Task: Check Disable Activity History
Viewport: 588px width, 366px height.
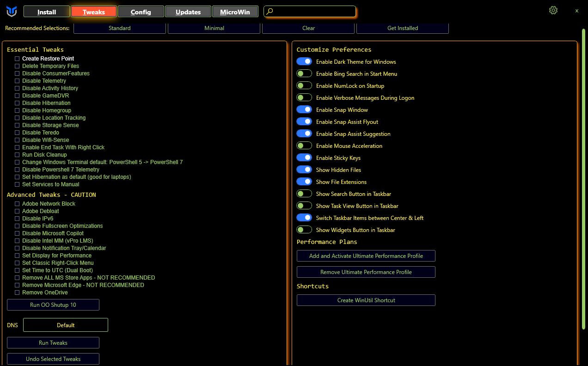Action: 17,88
